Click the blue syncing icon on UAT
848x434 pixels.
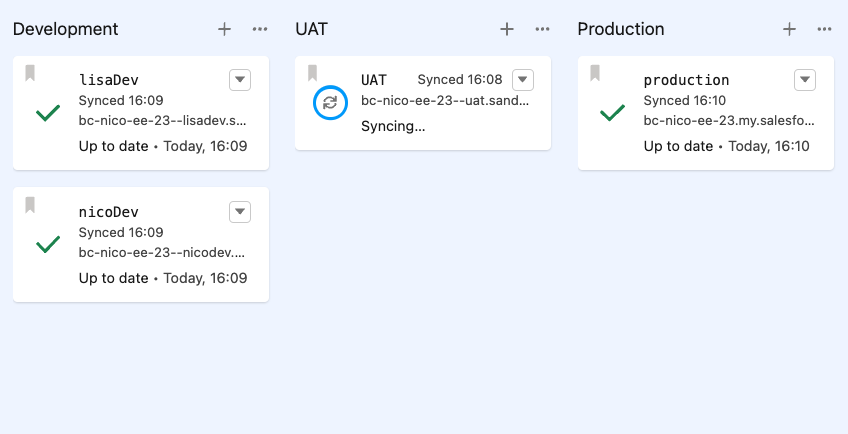330,103
